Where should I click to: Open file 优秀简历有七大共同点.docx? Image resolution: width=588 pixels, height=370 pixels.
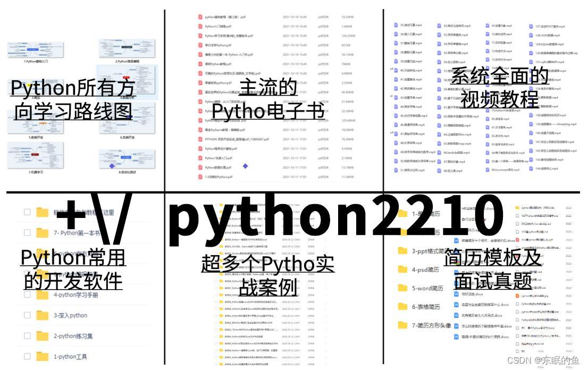pyautogui.click(x=482, y=316)
